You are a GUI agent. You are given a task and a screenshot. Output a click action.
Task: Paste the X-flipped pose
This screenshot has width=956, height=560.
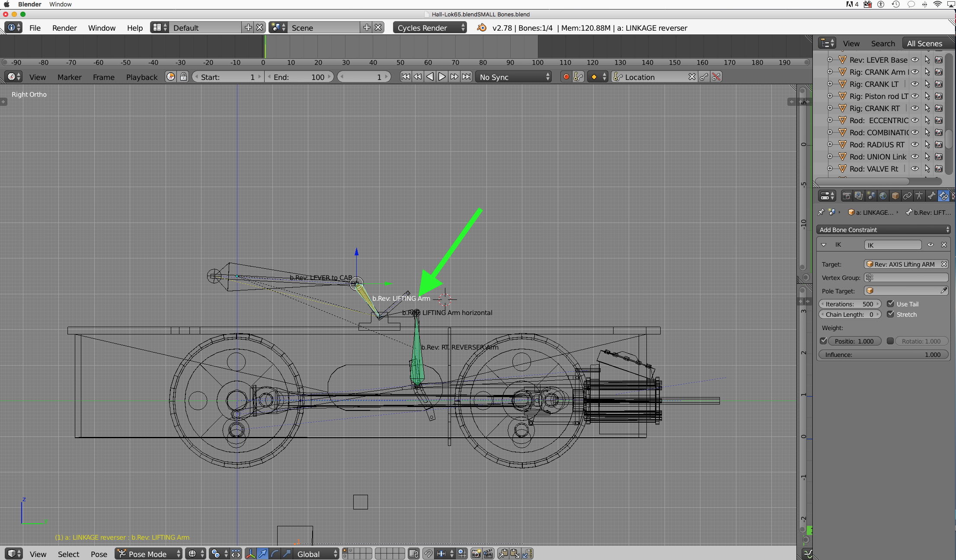tap(528, 554)
